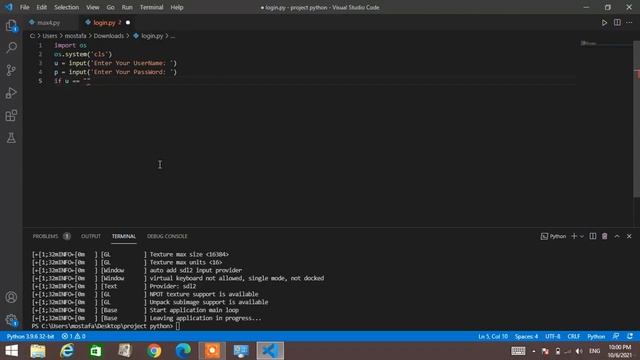Viewport: 640px width, 360px height.
Task: Click touch keyboard icon in tray
Action: coord(518,351)
